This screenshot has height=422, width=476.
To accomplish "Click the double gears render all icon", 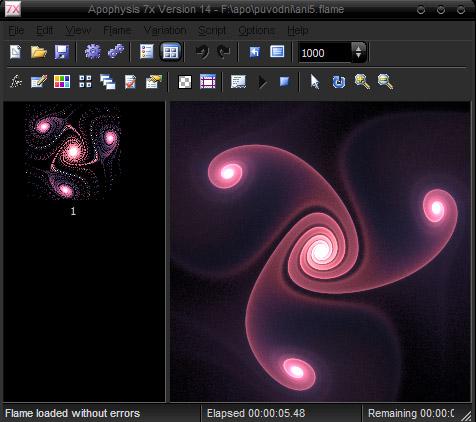I will pos(116,52).
